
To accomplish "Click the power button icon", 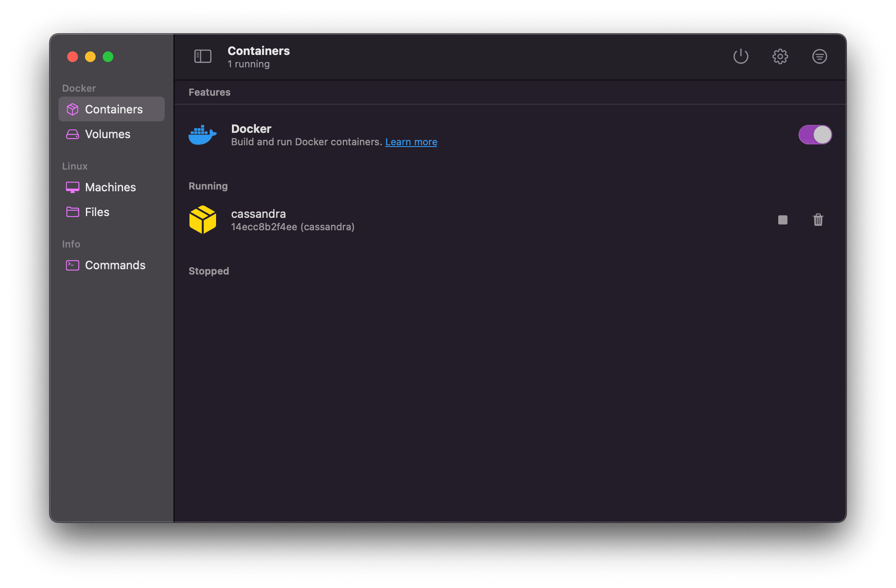I will (x=741, y=56).
